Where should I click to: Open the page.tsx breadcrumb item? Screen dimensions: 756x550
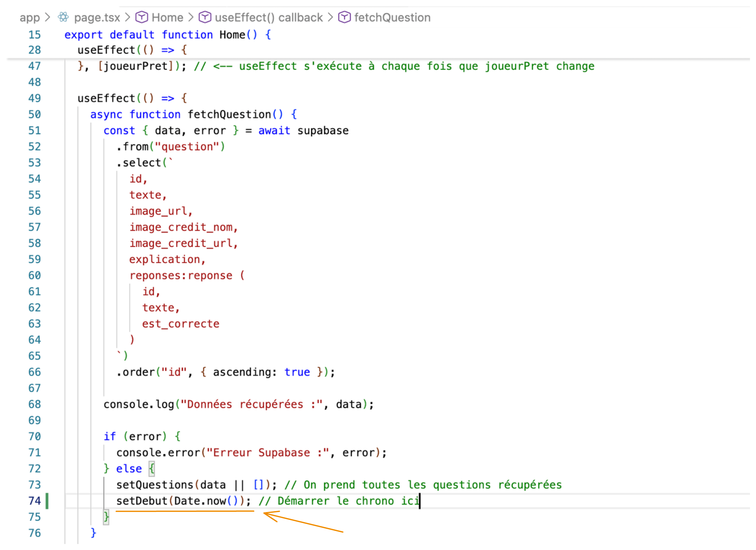(x=97, y=17)
